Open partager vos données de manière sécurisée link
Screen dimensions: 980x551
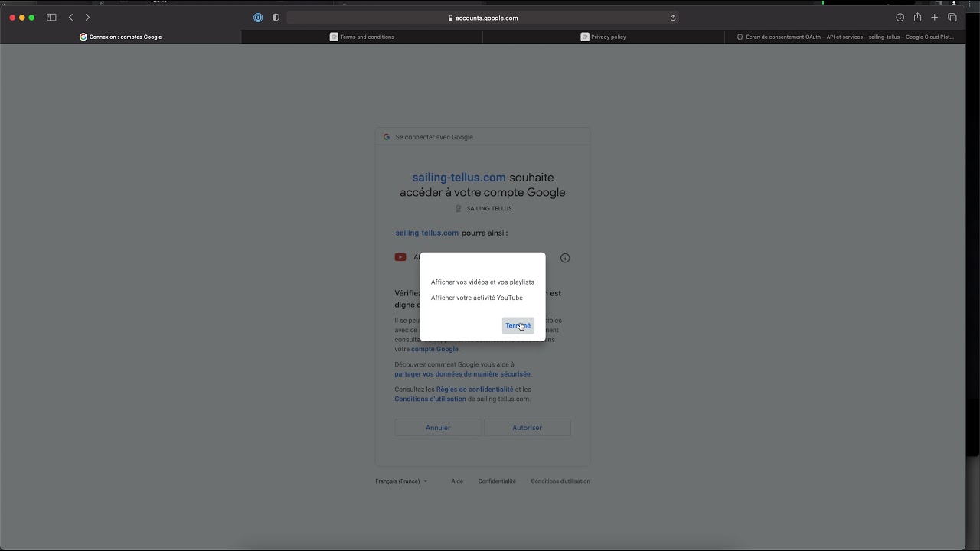pyautogui.click(x=462, y=374)
